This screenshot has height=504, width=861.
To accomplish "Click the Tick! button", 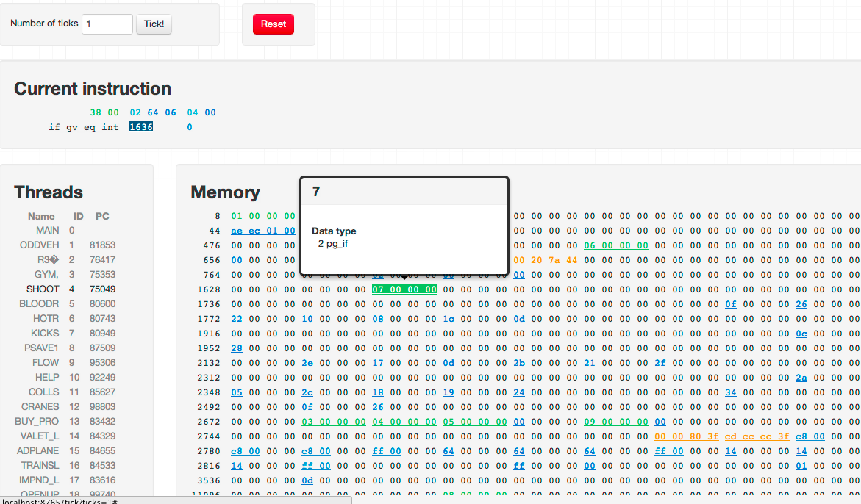I will tap(154, 24).
